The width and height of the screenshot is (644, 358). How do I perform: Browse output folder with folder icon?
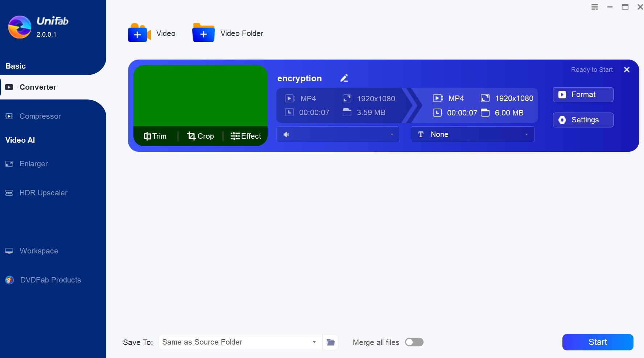[x=330, y=342]
